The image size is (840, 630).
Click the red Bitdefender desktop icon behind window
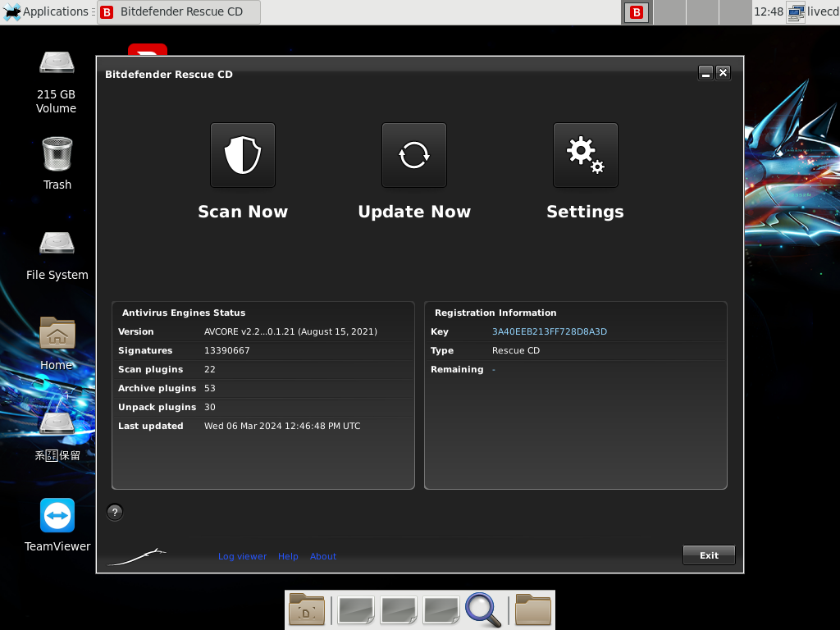(148, 50)
